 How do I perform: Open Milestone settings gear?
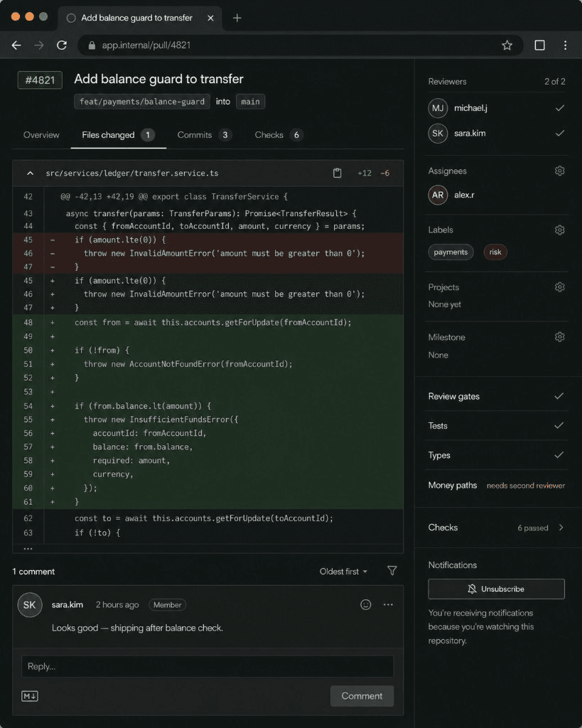(560, 336)
